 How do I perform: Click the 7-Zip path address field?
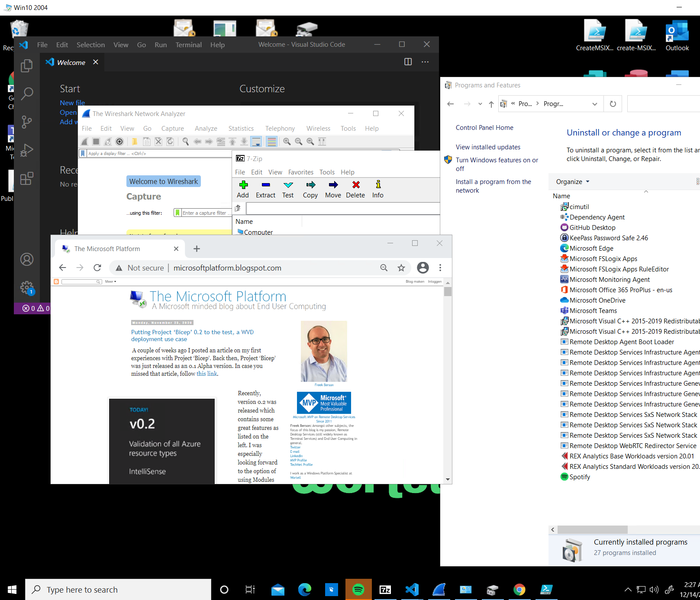343,208
